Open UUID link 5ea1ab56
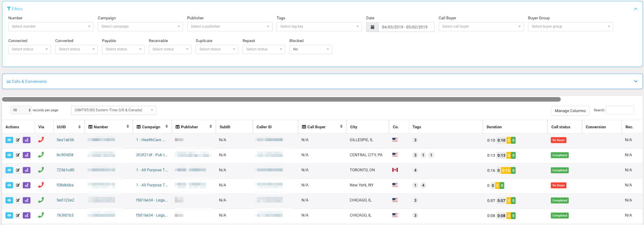The width and height of the screenshot is (644, 225). [x=65, y=140]
